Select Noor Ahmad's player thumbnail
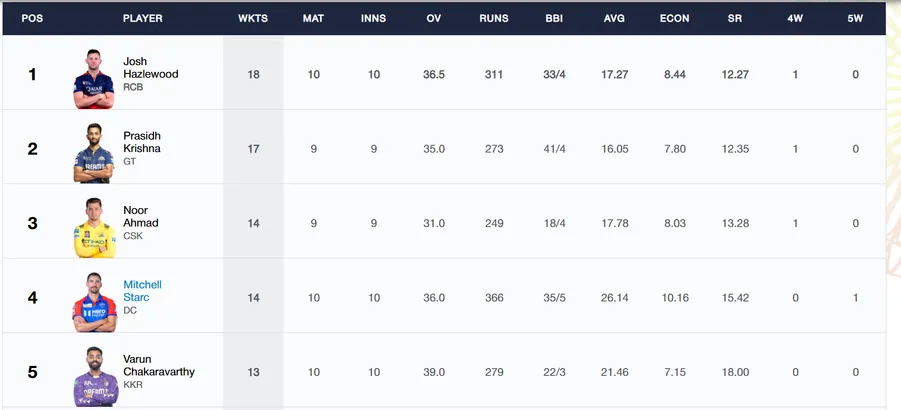 [94, 228]
